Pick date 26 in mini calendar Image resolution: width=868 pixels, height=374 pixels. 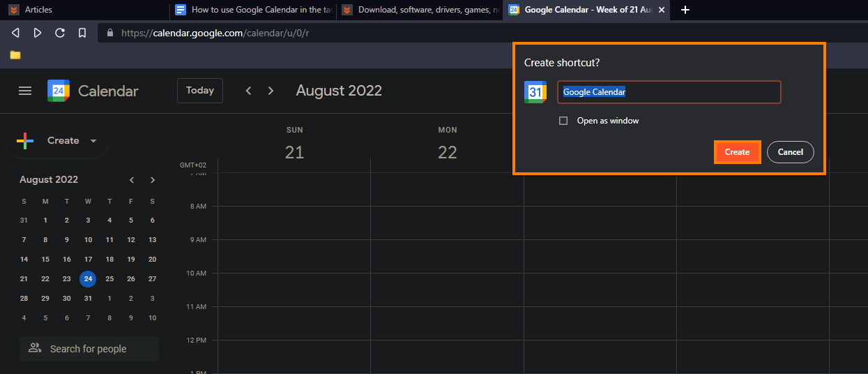131,279
